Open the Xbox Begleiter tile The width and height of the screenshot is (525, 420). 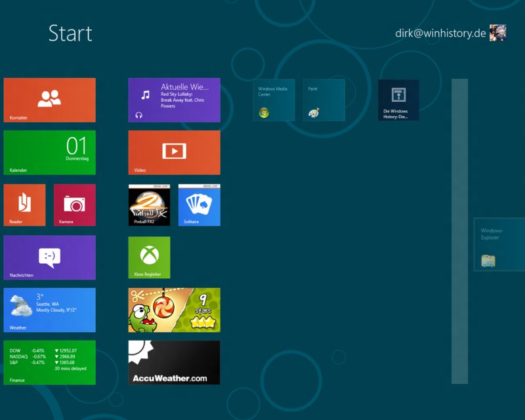(x=150, y=257)
